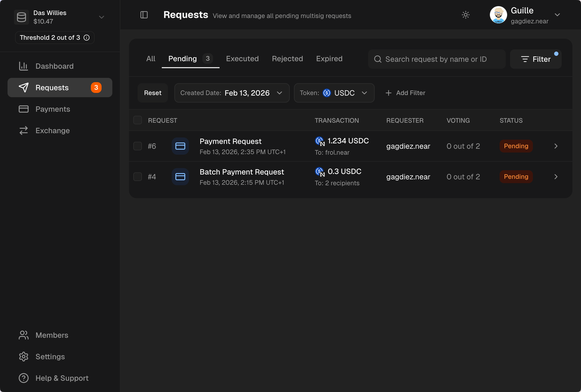Open Dashboard from the sidebar

click(54, 66)
